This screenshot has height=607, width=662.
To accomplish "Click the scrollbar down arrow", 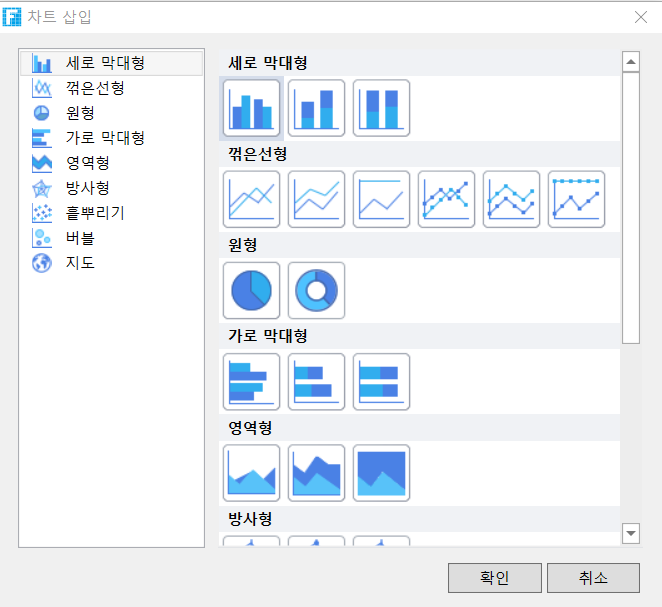I will click(631, 534).
